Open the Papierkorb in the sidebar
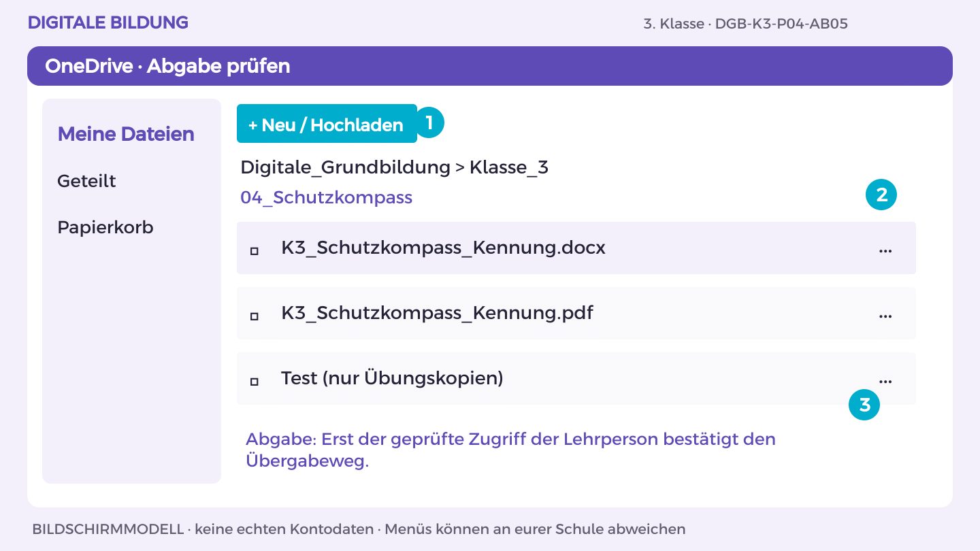980x551 pixels. pos(105,227)
